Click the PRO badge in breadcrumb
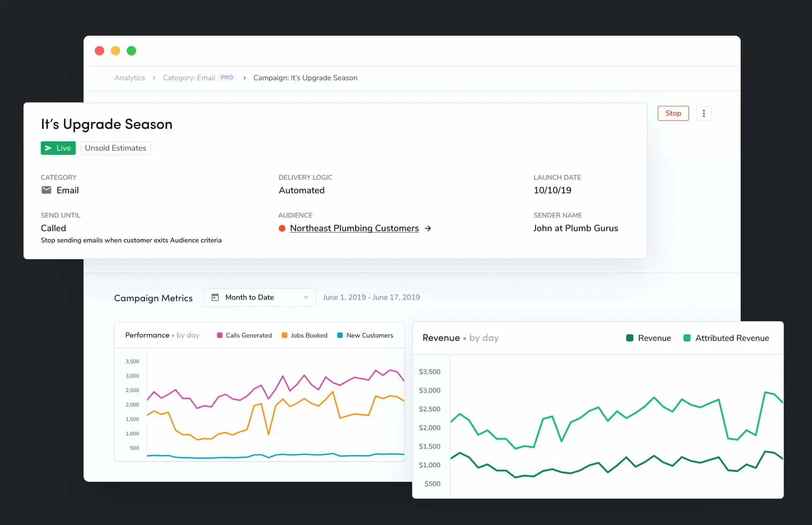Image resolution: width=812 pixels, height=525 pixels. point(227,77)
